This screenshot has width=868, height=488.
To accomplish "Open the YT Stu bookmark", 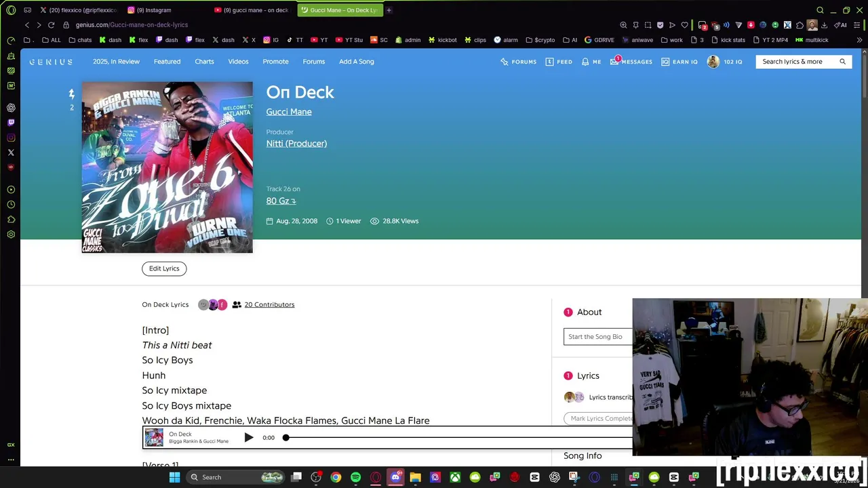I will point(349,40).
